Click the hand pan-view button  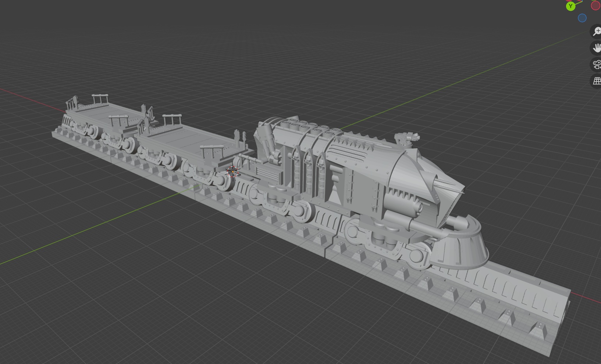click(596, 48)
